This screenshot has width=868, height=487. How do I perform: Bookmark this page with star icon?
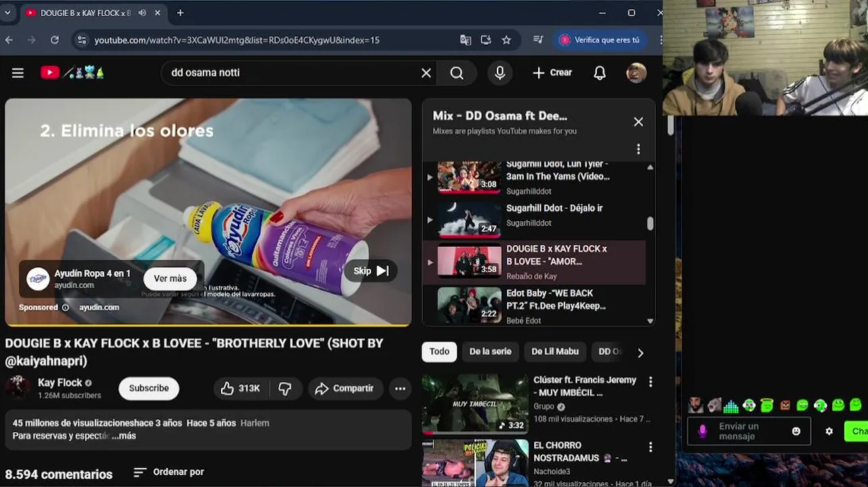click(x=506, y=40)
